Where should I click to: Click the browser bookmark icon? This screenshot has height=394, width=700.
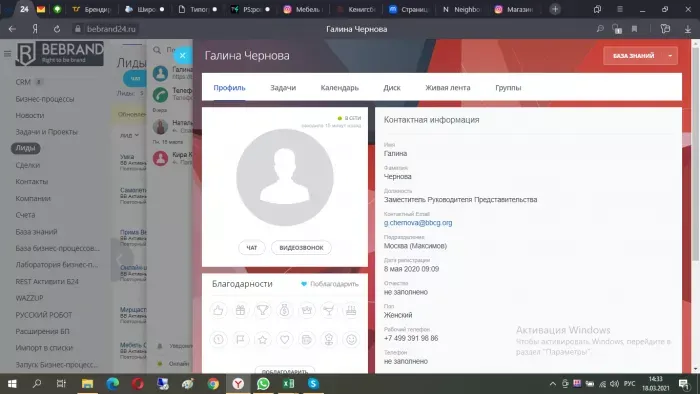point(634,29)
